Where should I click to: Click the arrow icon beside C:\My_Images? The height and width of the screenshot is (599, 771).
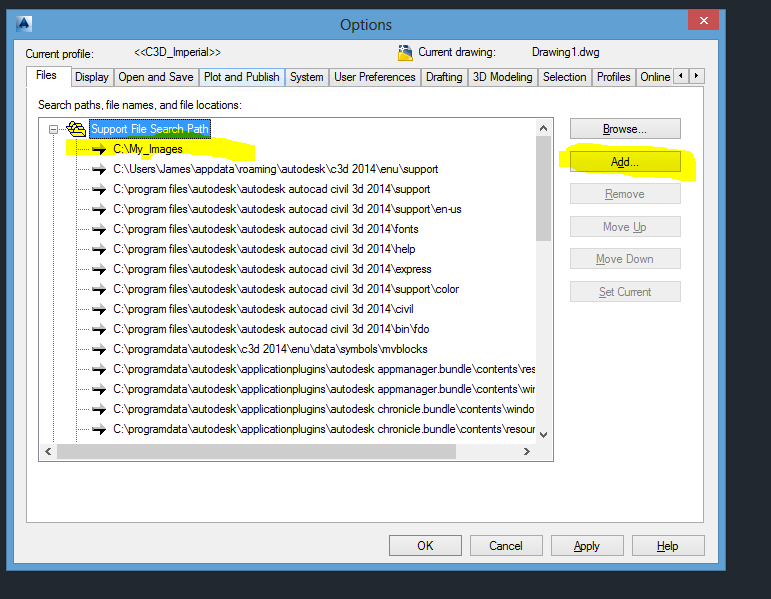(x=99, y=149)
